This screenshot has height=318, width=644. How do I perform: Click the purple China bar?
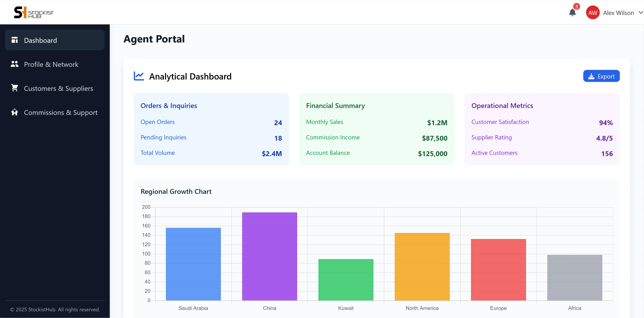[x=269, y=257]
